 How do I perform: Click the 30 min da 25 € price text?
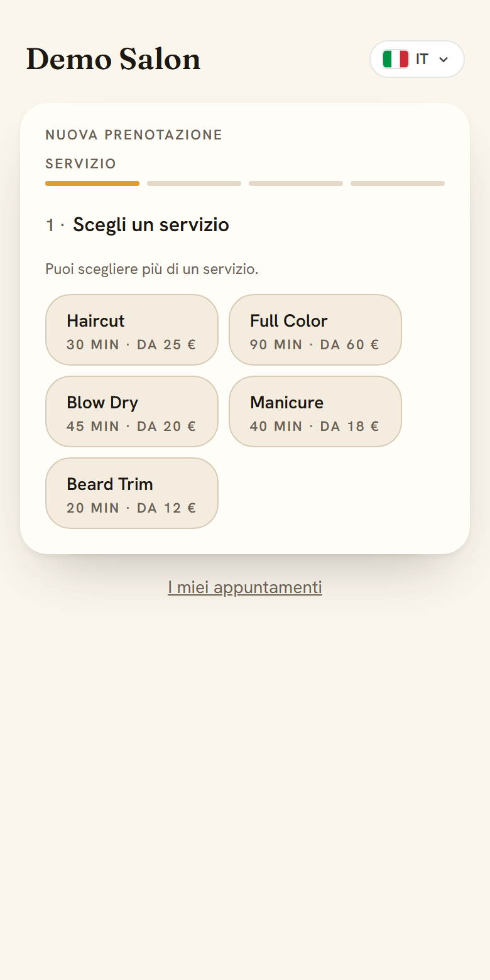coord(131,344)
